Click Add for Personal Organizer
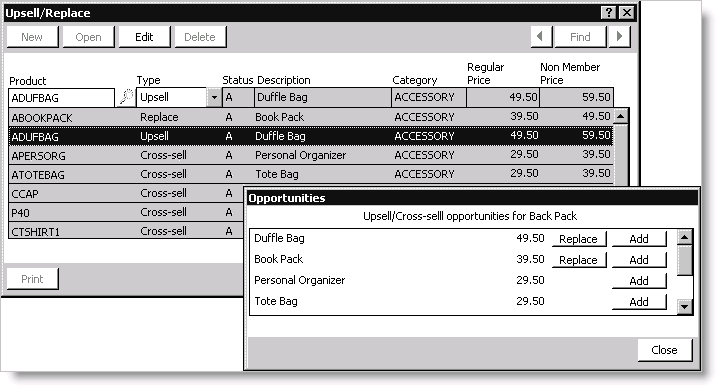Image resolution: width=718 pixels, height=388 pixels. click(639, 281)
